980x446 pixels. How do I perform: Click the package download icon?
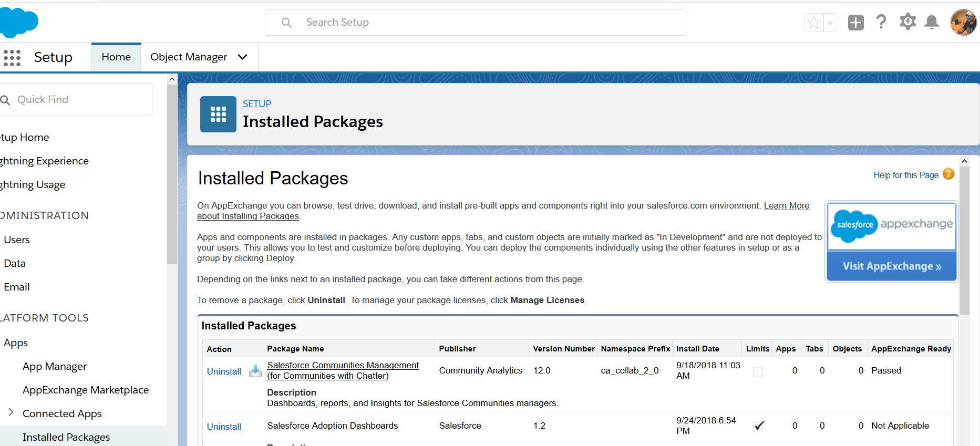pyautogui.click(x=255, y=371)
